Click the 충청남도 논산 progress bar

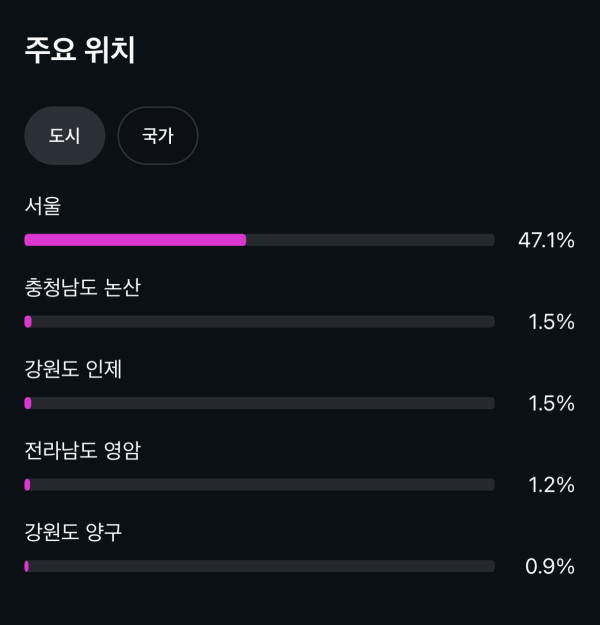click(x=260, y=322)
